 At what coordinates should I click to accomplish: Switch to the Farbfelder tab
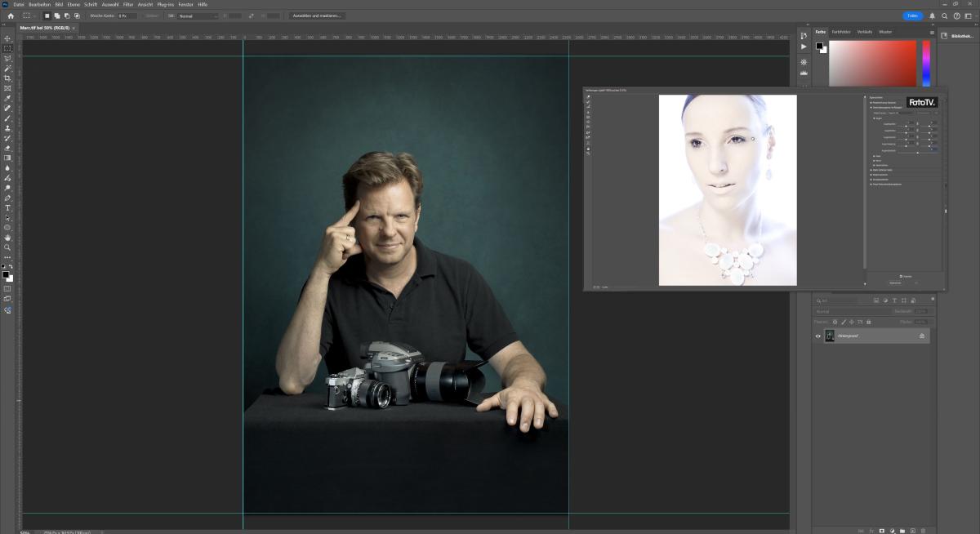coord(841,31)
